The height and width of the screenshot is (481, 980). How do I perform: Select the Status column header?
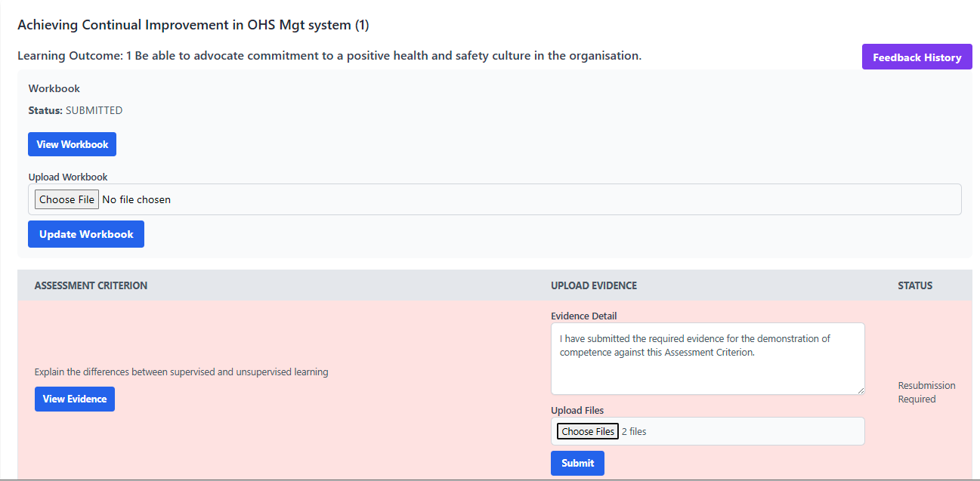click(x=914, y=285)
